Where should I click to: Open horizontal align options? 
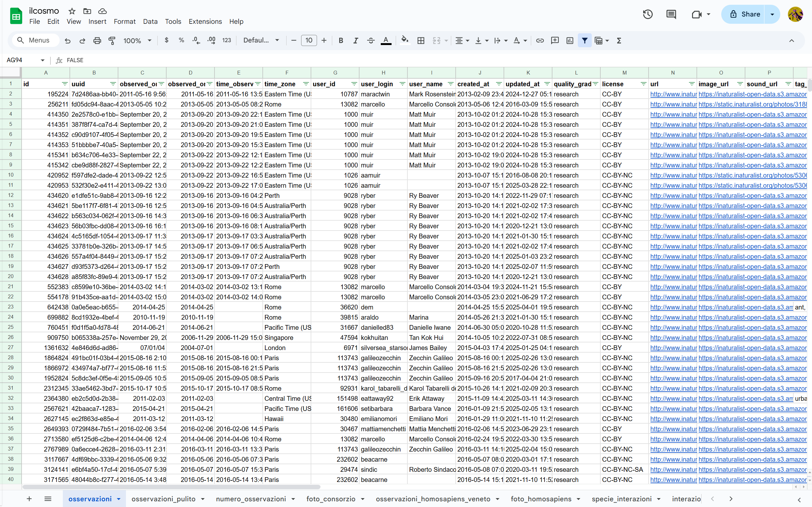pos(462,41)
